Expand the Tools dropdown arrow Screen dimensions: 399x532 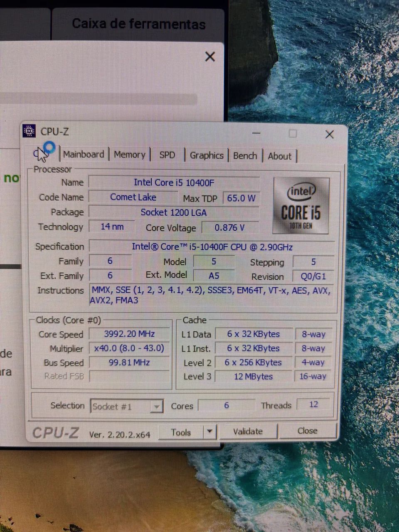click(209, 432)
